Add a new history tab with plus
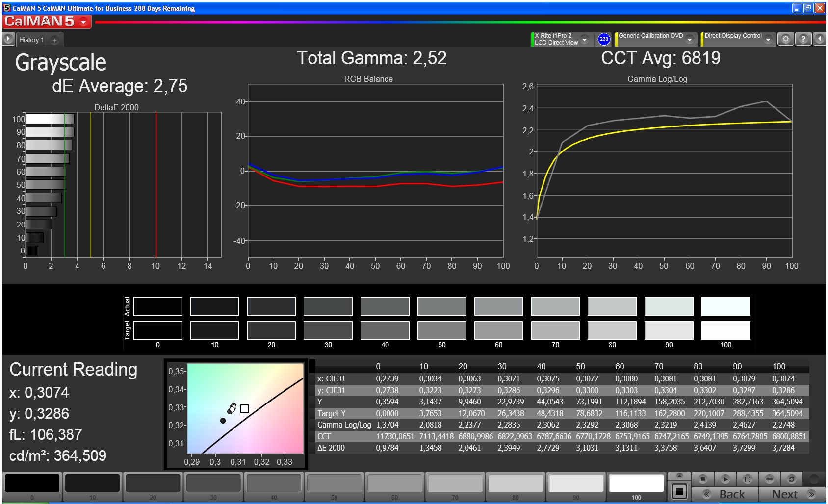This screenshot has width=828, height=504. point(55,40)
